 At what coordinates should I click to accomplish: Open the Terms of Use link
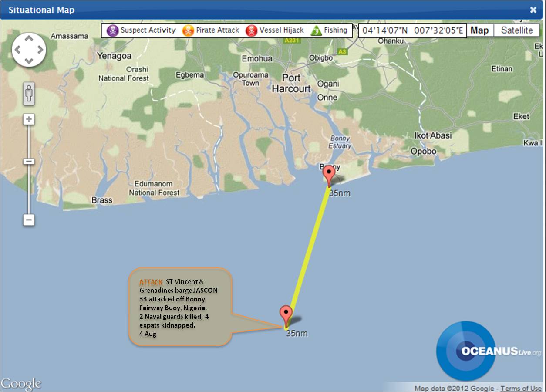pyautogui.click(x=521, y=388)
